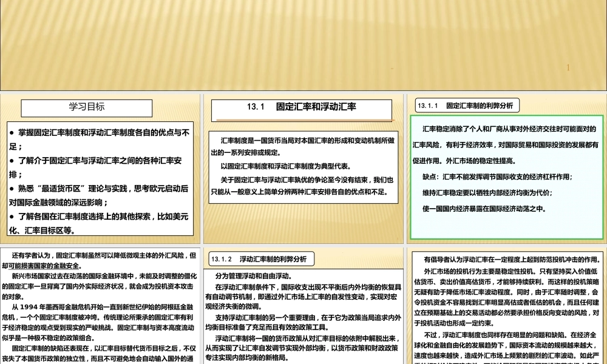Click the paragraph starting 关于固定汇率与浮动汇率
607x364 pixels.
tap(302, 186)
